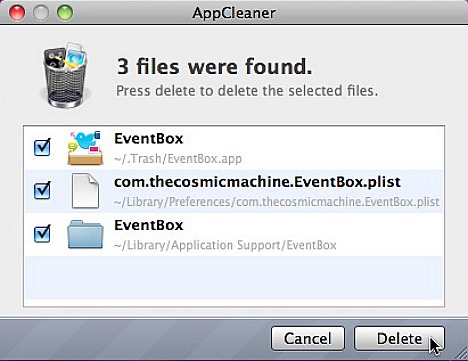The height and width of the screenshot is (361, 468).
Task: Select the com.thecosmicmachine.EventBox.plist file name
Action: pos(257,182)
